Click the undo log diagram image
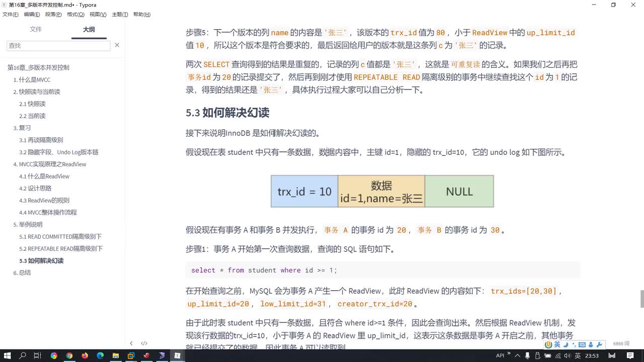 pos(382,191)
